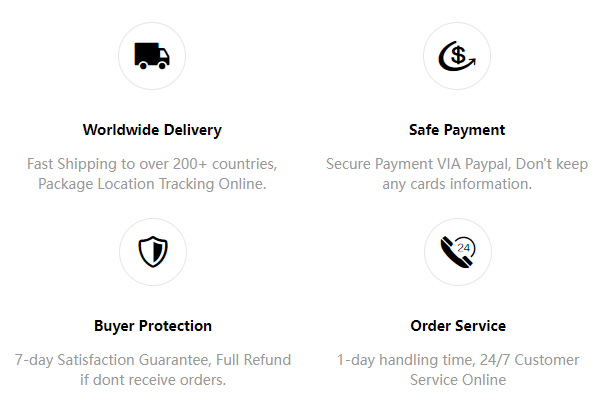Image resolution: width=601 pixels, height=404 pixels.
Task: Click the truck's rear wheel
Action: [x=143, y=66]
